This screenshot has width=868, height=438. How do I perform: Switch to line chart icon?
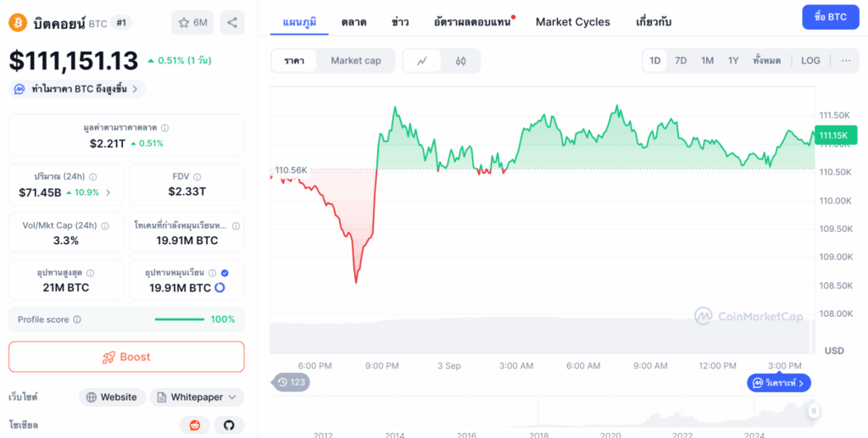point(422,61)
